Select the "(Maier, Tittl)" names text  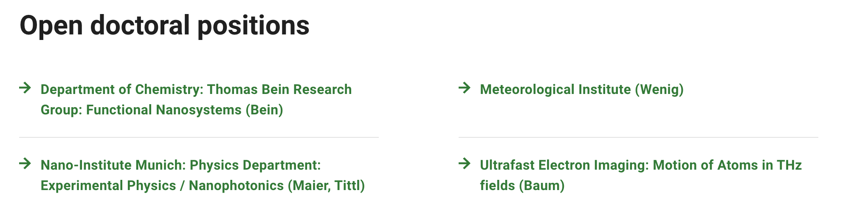[x=326, y=186]
